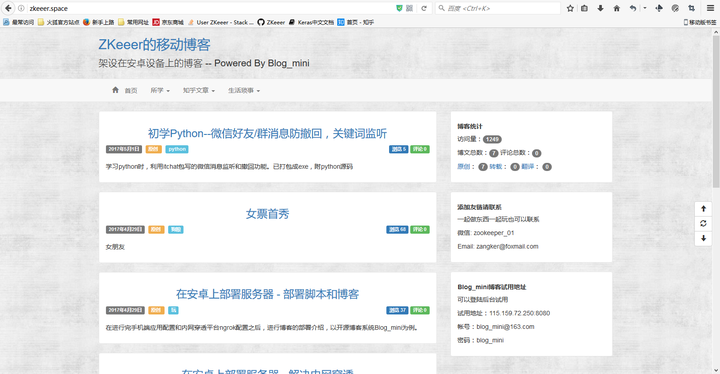Open the 新手上路 Firefox bookmark
The image size is (720, 374).
coord(99,22)
